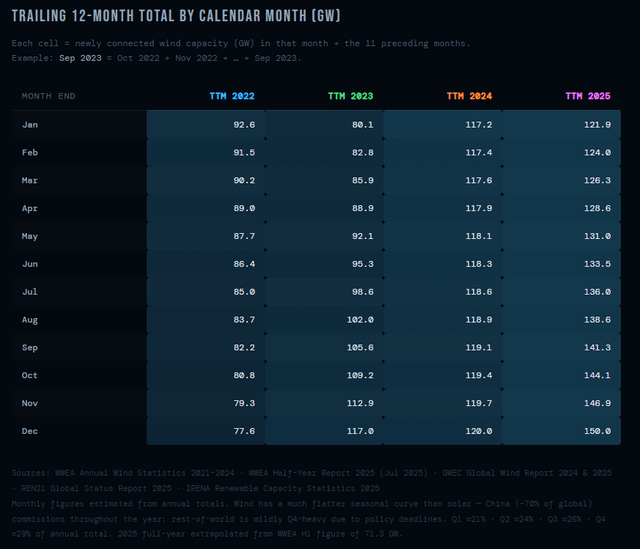The height and width of the screenshot is (549, 640).
Task: Select the 102.0 cell in Aug row
Action: (x=357, y=319)
